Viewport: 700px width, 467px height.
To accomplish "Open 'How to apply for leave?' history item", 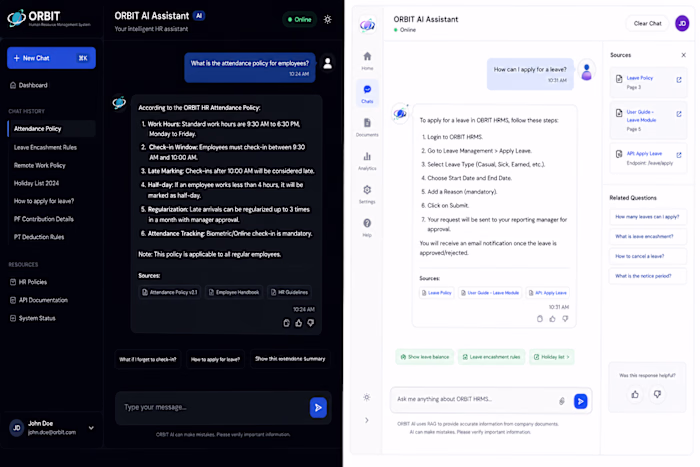I will (x=44, y=201).
